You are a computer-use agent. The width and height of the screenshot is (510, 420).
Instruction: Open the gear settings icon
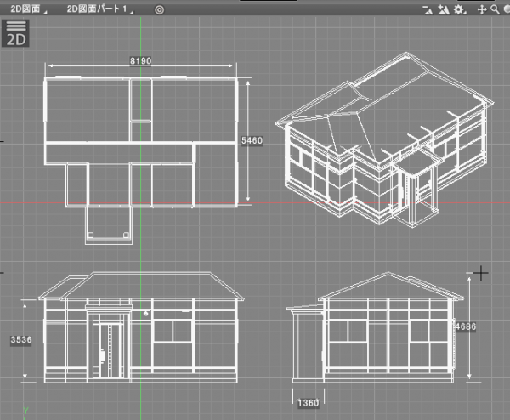[460, 9]
